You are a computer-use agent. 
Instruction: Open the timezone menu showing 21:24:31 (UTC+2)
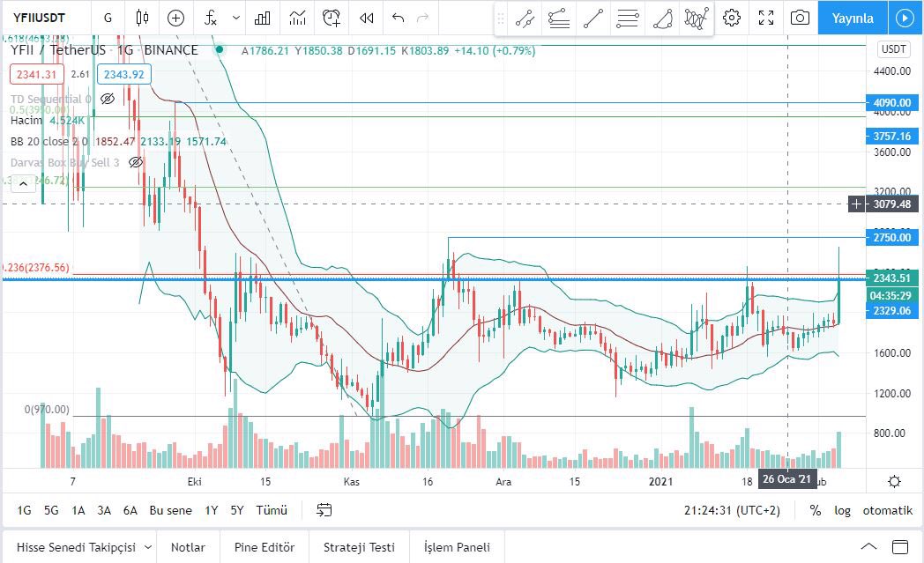(732, 510)
